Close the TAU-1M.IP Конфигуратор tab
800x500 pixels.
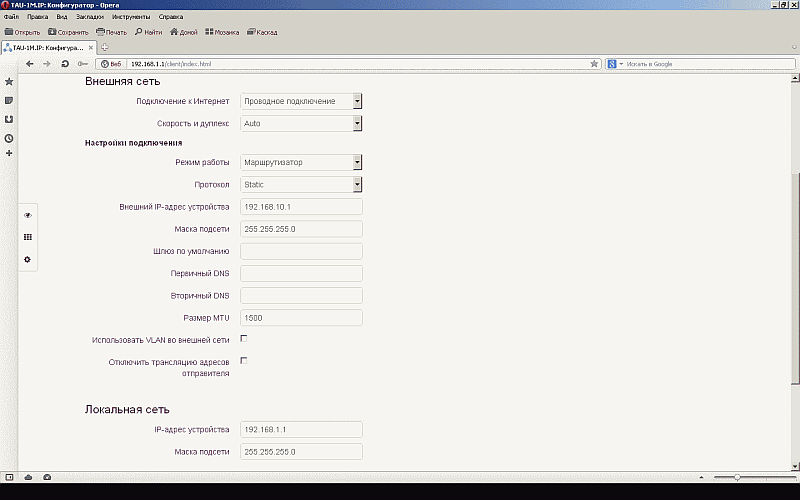tap(91, 47)
